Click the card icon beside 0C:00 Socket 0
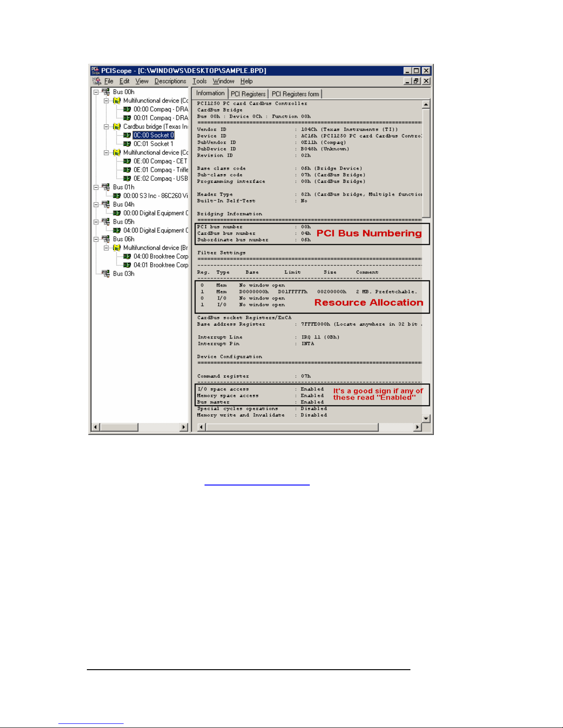Viewport: 563px width, 728px height. [x=127, y=135]
